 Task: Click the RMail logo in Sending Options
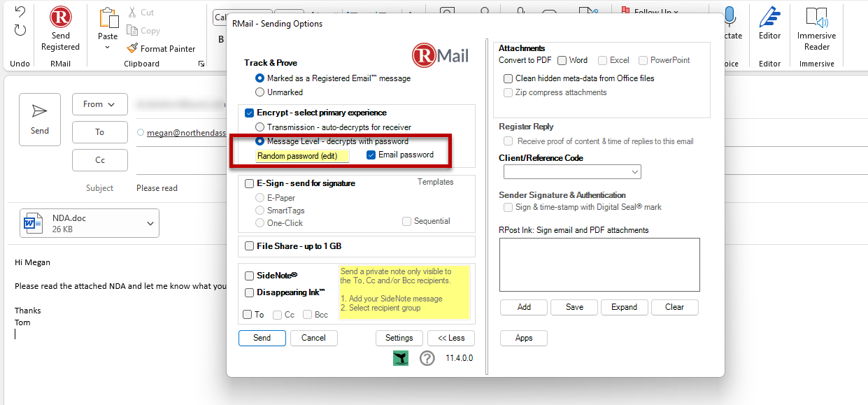tap(441, 55)
